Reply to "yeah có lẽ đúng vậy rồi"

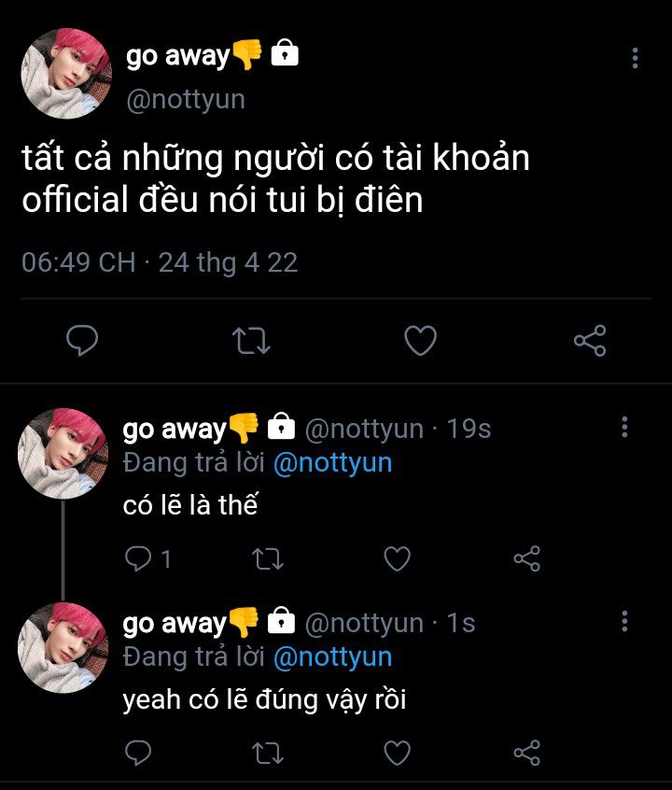pyautogui.click(x=138, y=752)
